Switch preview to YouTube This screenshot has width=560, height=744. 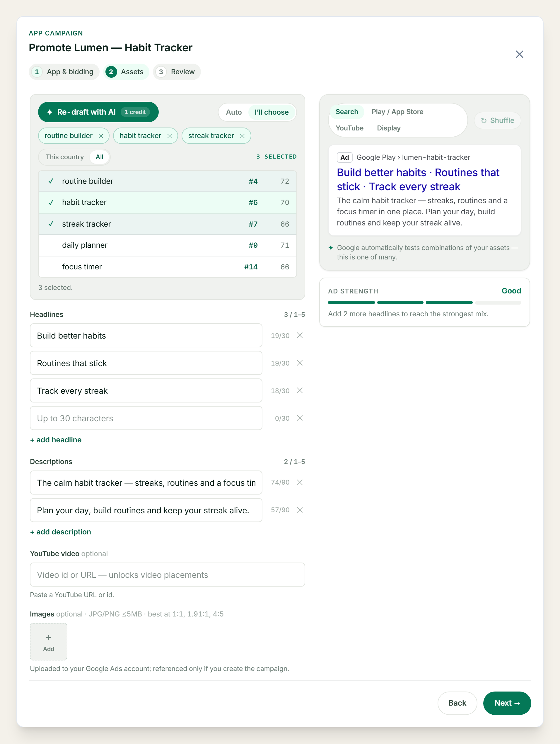[350, 128]
